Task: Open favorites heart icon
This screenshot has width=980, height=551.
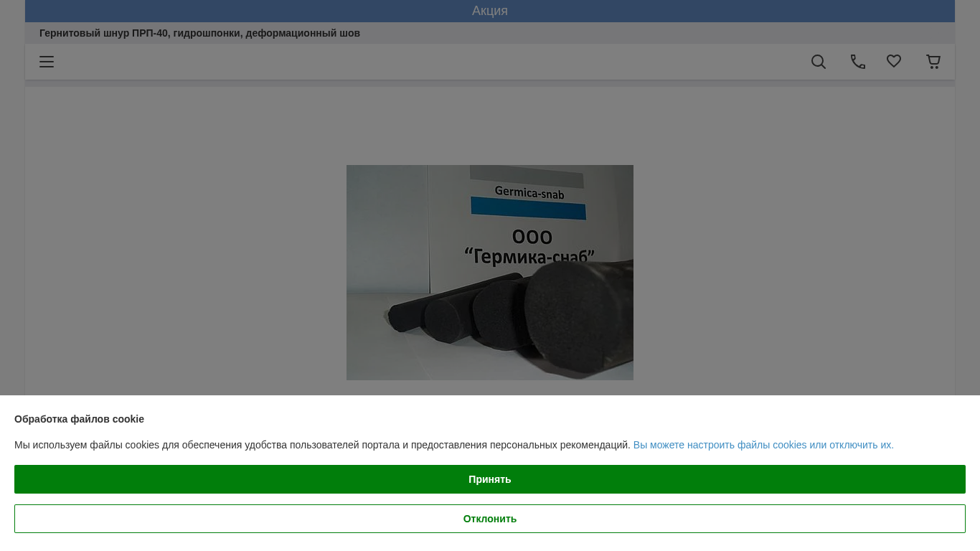Action: 894,62
